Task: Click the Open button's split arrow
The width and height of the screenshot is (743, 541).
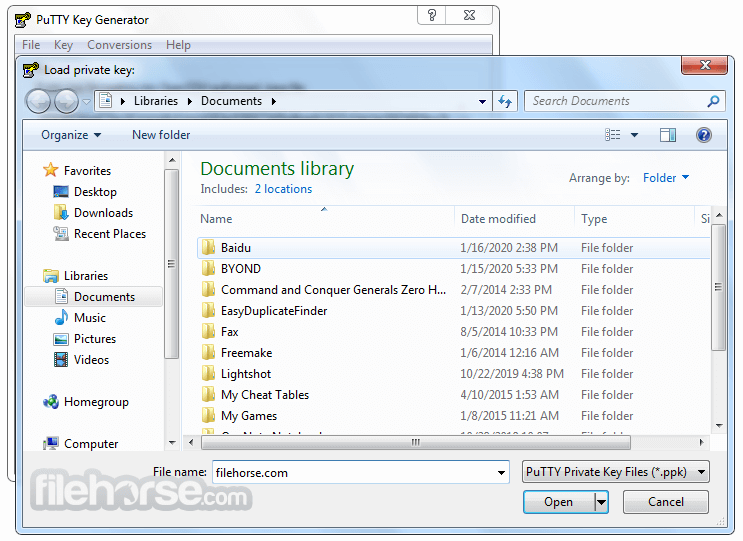Action: [601, 502]
